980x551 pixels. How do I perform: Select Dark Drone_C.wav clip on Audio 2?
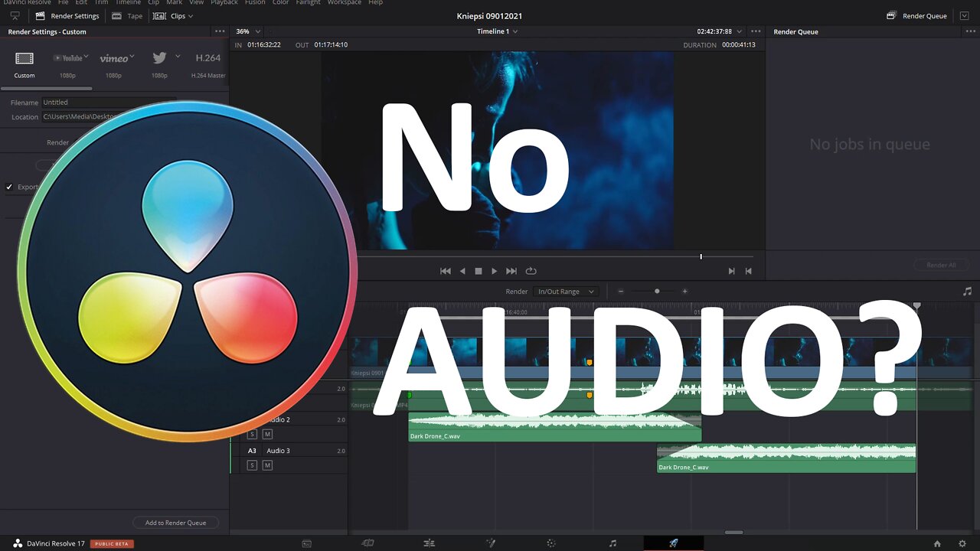point(554,427)
